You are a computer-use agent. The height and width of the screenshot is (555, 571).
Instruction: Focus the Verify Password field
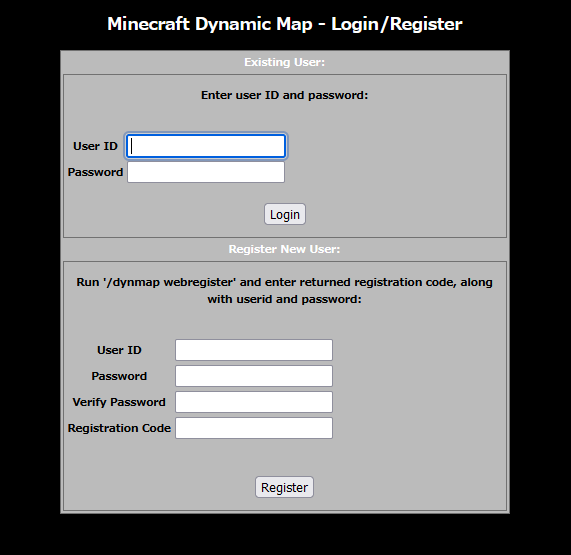[x=254, y=402]
